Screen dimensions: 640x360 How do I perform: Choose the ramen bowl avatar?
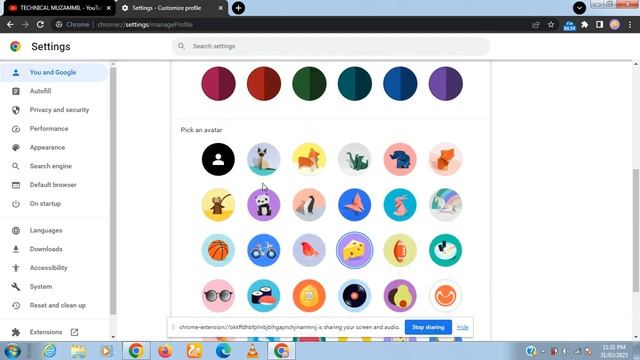445,250
